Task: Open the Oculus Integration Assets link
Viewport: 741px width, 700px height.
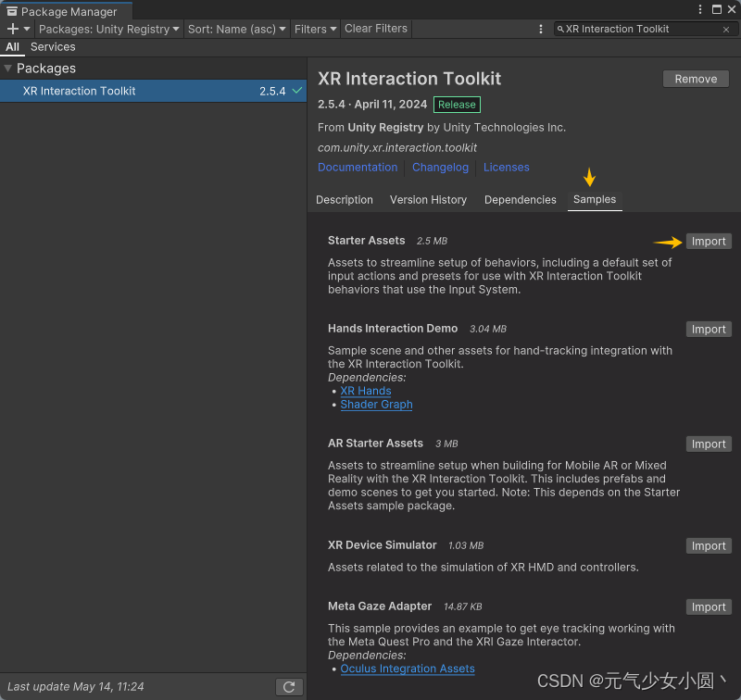Action: [x=408, y=669]
